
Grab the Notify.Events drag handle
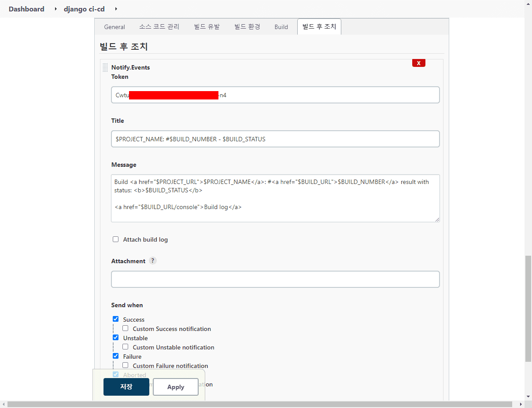tap(105, 67)
